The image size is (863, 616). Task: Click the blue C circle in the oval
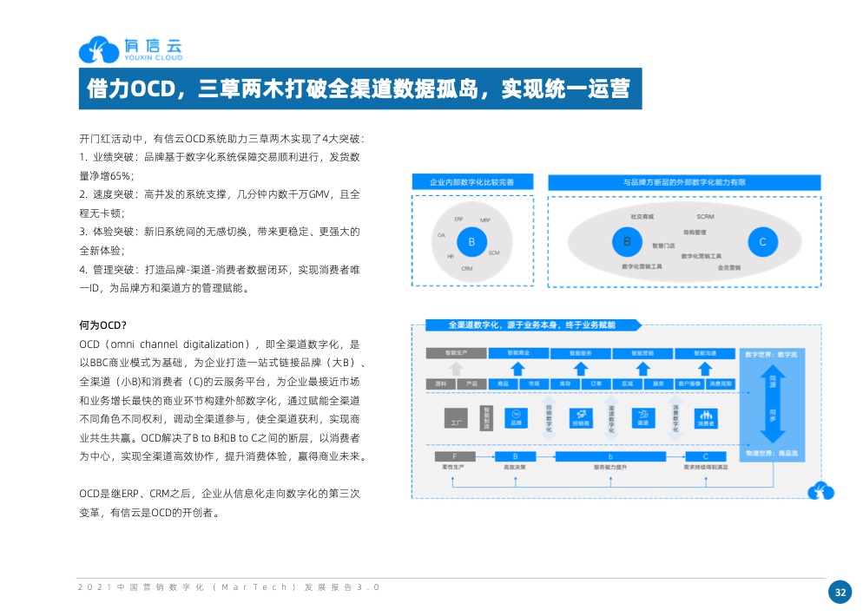tap(763, 242)
